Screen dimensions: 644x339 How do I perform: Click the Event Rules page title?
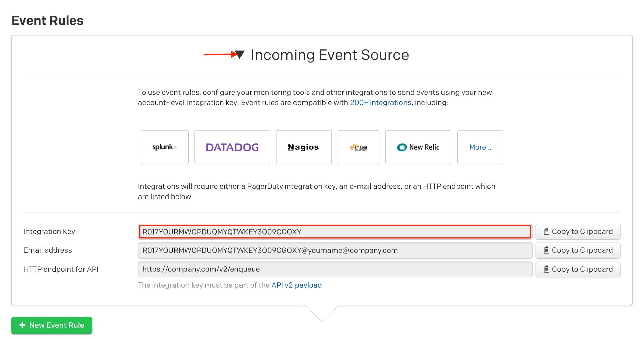48,21
